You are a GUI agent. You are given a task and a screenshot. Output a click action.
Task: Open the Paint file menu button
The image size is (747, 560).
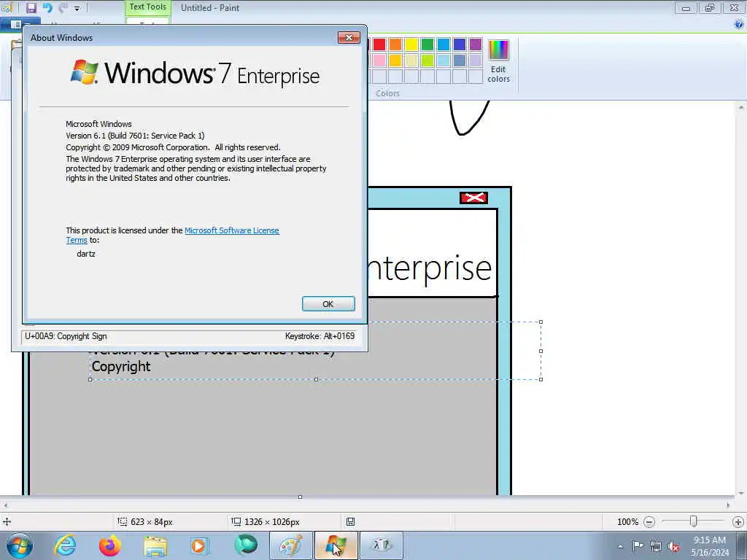tap(20, 24)
